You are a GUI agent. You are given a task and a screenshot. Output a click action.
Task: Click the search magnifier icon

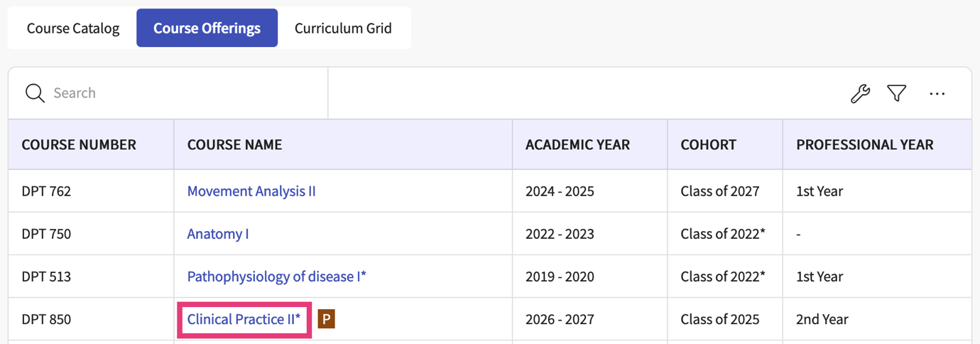(35, 93)
